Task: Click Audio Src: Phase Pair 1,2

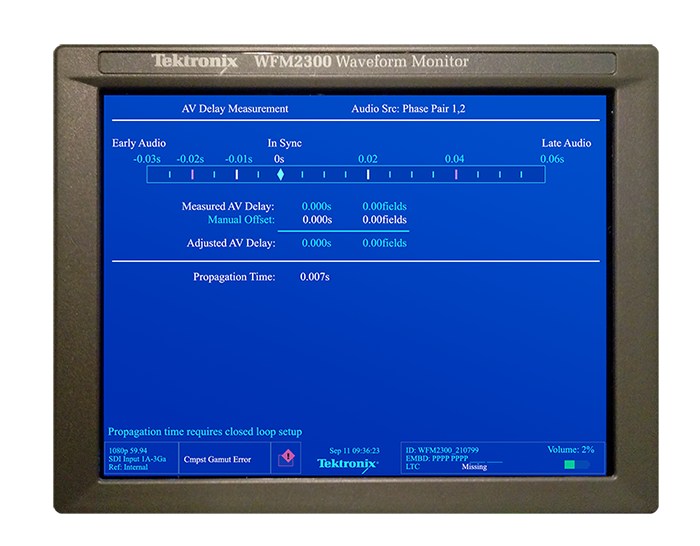Action: [x=408, y=108]
